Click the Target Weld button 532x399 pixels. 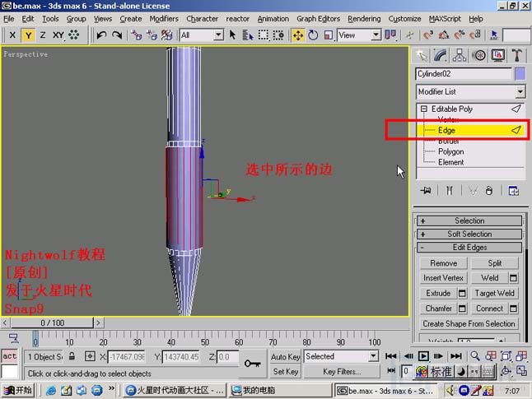pyautogui.click(x=495, y=293)
